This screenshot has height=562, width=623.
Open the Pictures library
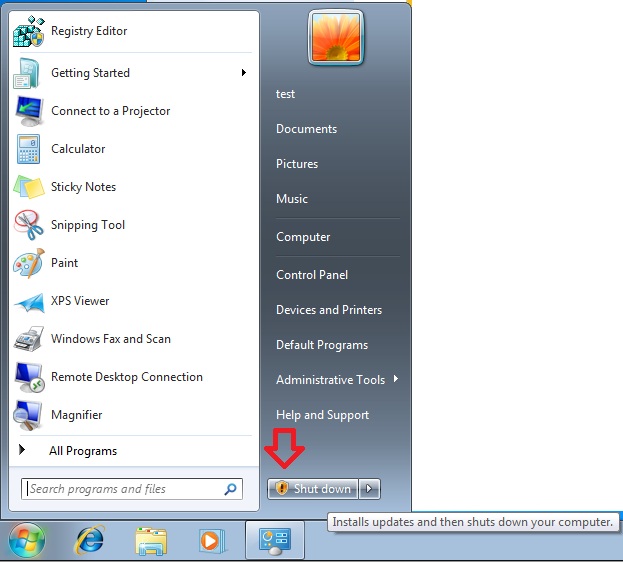pos(297,164)
